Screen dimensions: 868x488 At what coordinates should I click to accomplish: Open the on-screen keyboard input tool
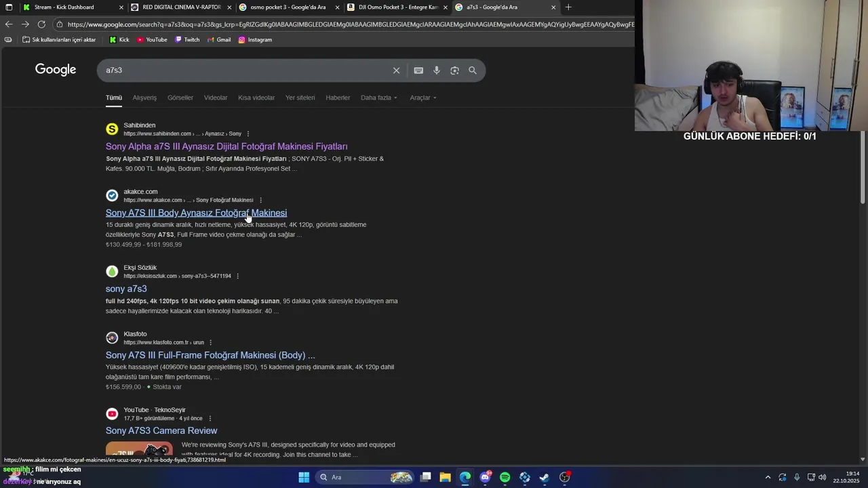click(418, 70)
